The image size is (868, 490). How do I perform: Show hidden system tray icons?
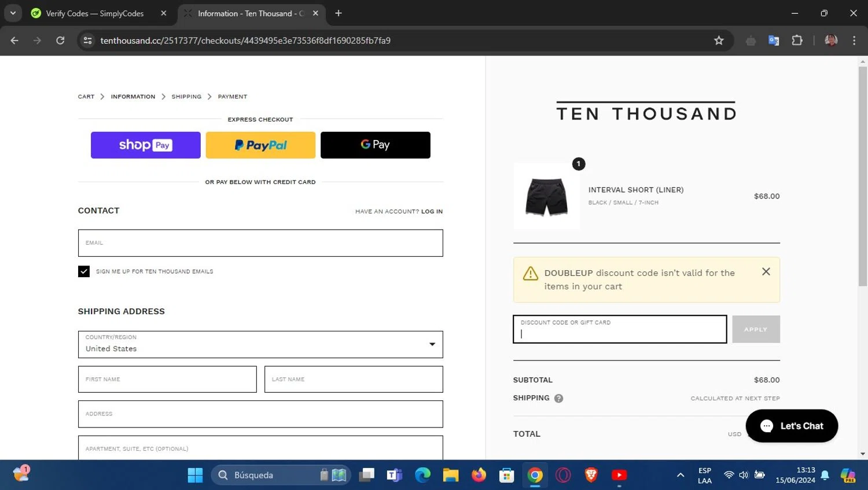click(681, 475)
